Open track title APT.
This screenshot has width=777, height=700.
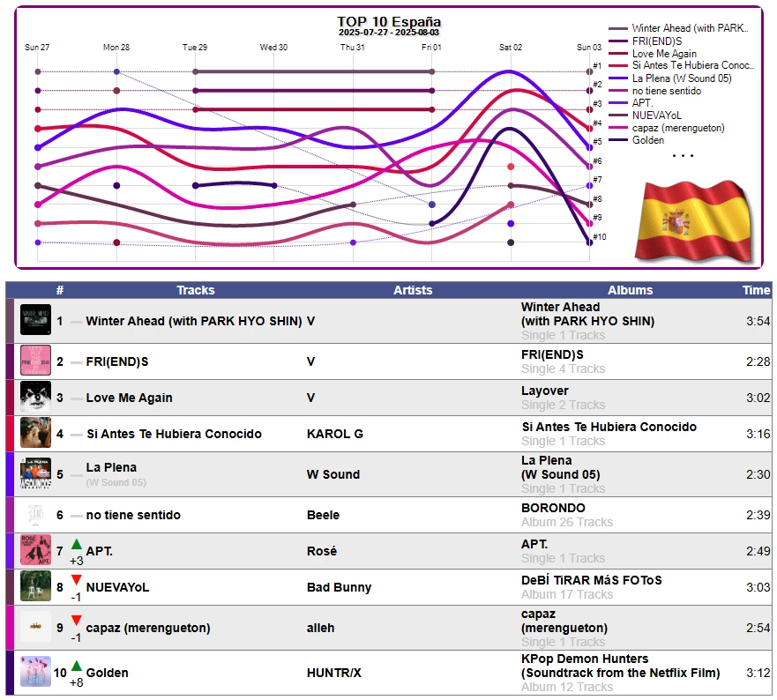pos(99,551)
